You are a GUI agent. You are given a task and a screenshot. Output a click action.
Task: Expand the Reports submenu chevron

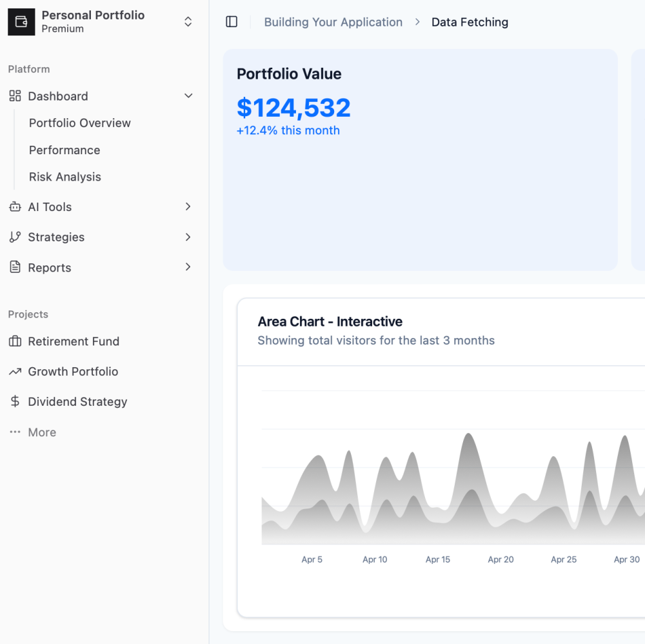coord(188,267)
